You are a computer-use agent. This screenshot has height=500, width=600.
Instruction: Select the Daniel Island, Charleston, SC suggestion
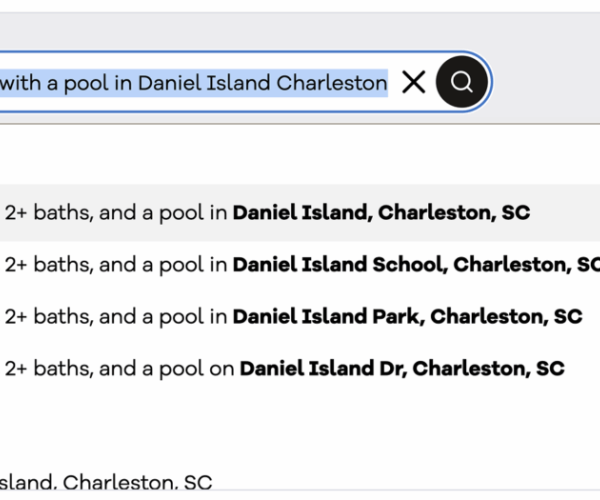[x=300, y=212]
